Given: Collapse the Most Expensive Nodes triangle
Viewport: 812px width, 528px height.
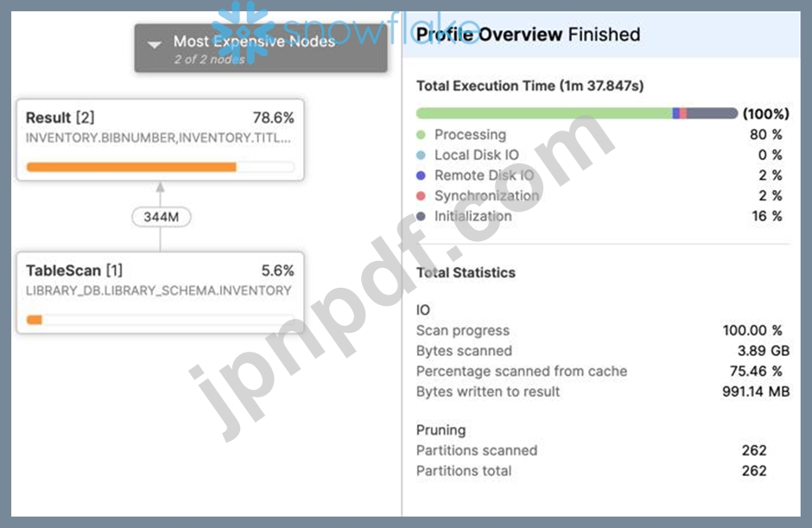Looking at the screenshot, I should click(155, 45).
